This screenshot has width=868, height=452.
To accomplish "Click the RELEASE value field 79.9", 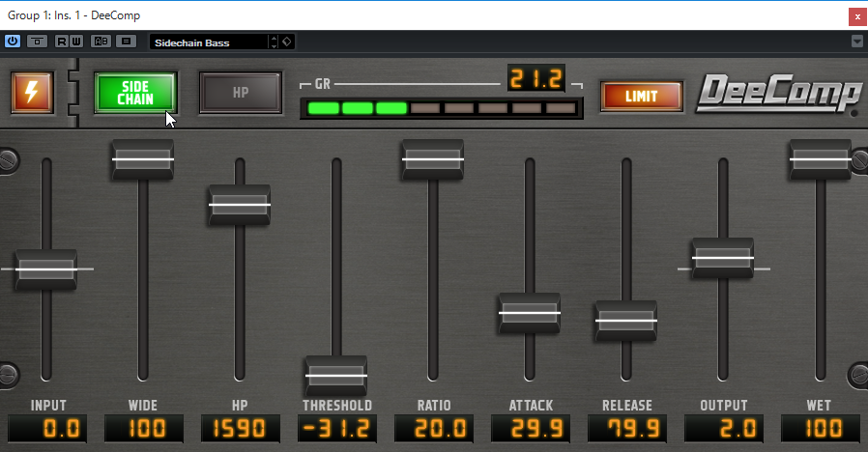I will pyautogui.click(x=627, y=429).
